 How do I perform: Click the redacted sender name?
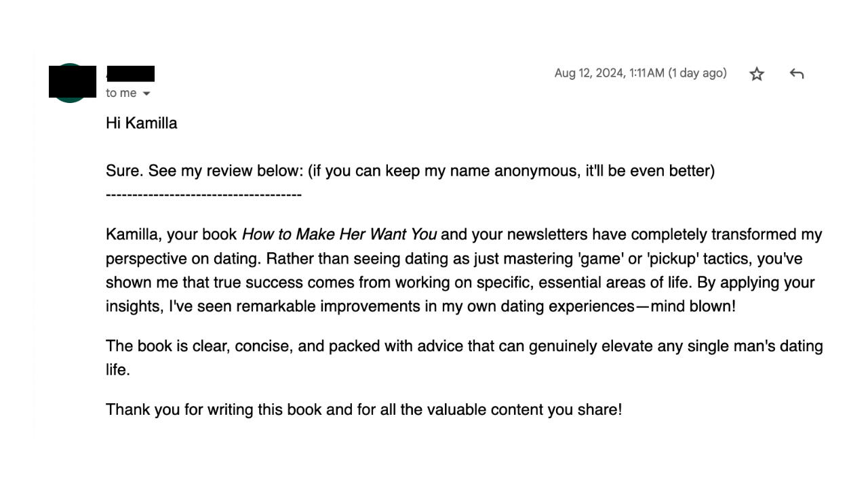click(x=130, y=73)
